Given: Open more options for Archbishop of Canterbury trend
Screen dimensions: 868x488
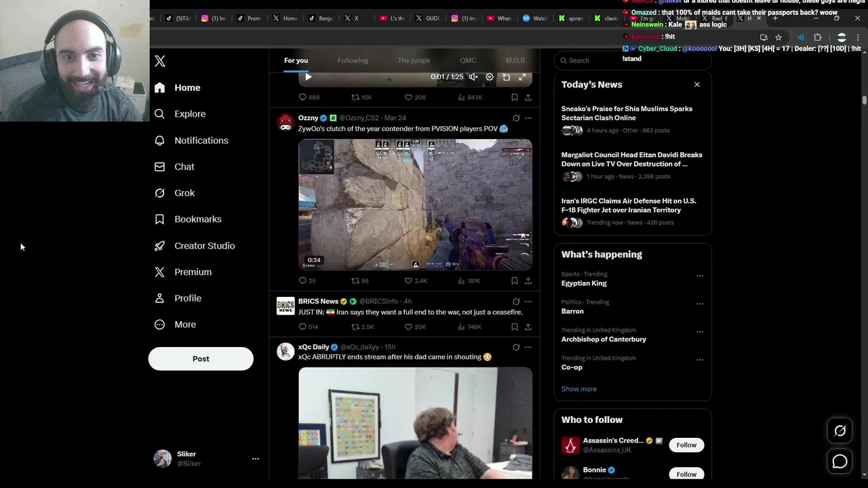Looking at the screenshot, I should point(700,332).
